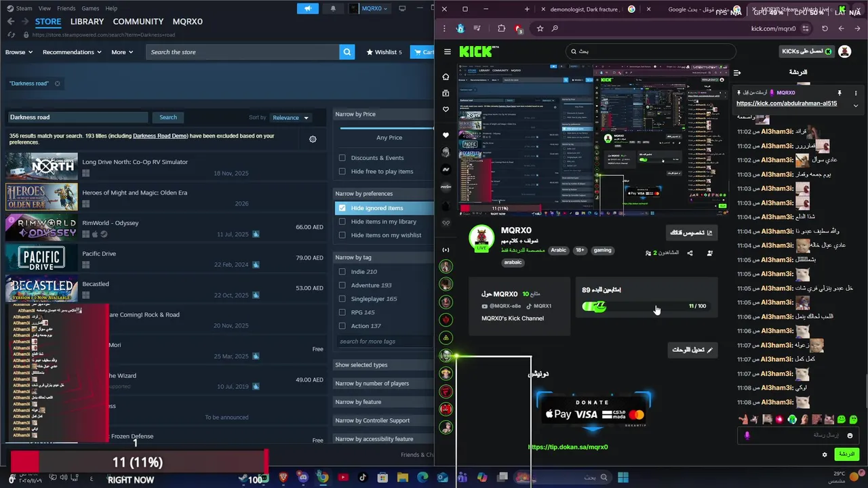Go forward in Steam navigation

coord(24,22)
